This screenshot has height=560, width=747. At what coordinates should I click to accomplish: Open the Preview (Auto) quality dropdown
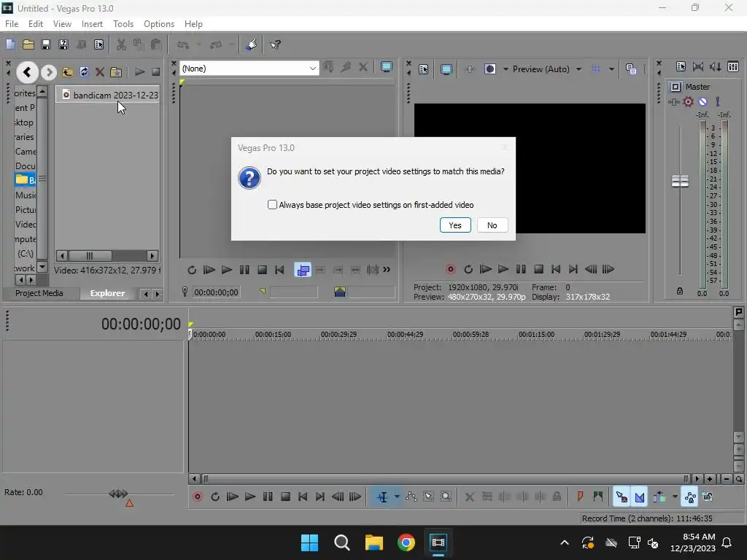[x=578, y=69]
